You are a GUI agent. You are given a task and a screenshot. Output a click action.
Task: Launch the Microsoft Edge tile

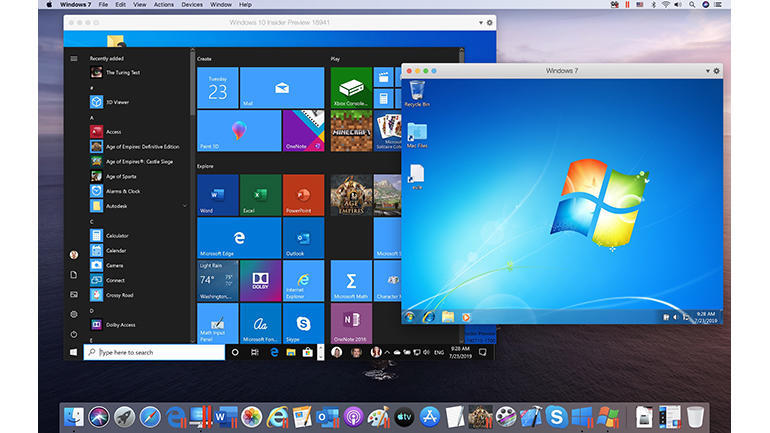[x=239, y=238]
